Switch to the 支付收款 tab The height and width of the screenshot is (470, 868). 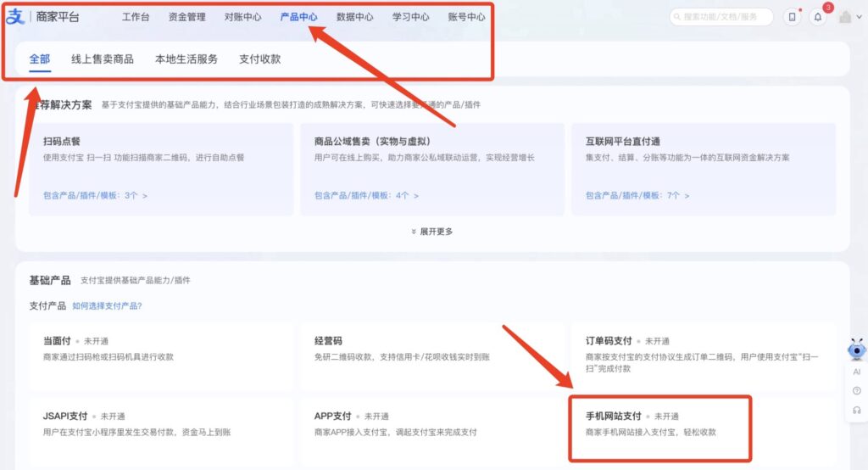[260, 59]
